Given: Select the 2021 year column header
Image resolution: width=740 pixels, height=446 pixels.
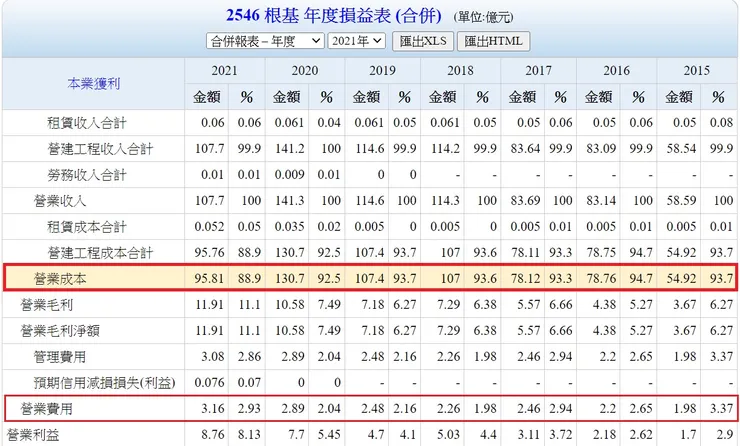Looking at the screenshot, I should [x=225, y=71].
